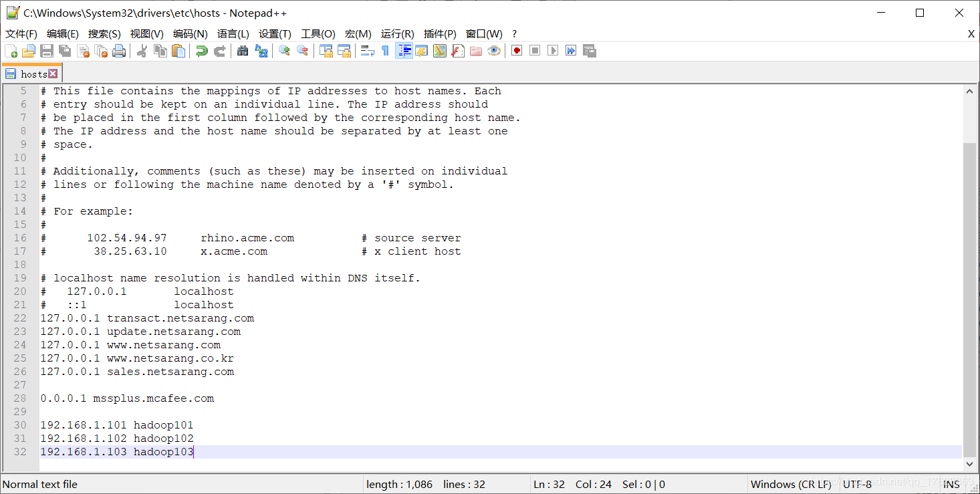Open the 设置(T) menu
The image size is (980, 494).
tap(275, 34)
